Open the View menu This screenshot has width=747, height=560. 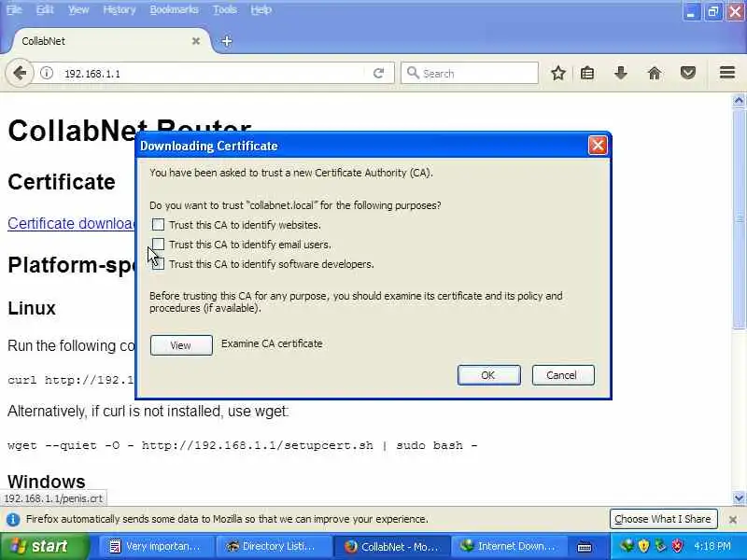coord(78,9)
